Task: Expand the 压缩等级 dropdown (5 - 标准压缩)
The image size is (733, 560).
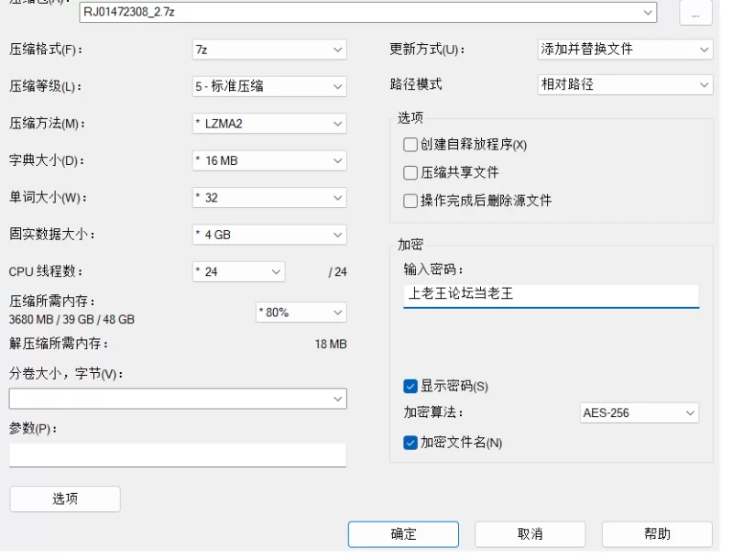Action: (x=269, y=86)
